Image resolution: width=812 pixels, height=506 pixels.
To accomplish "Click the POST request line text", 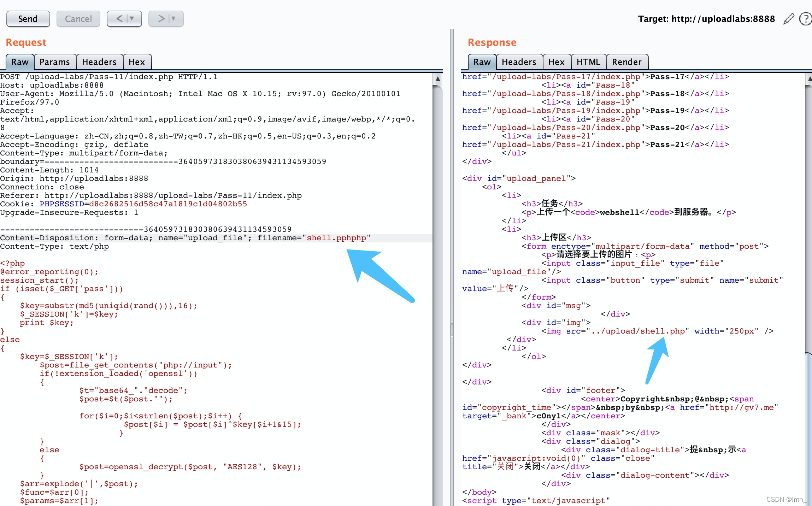I will click(x=109, y=77).
